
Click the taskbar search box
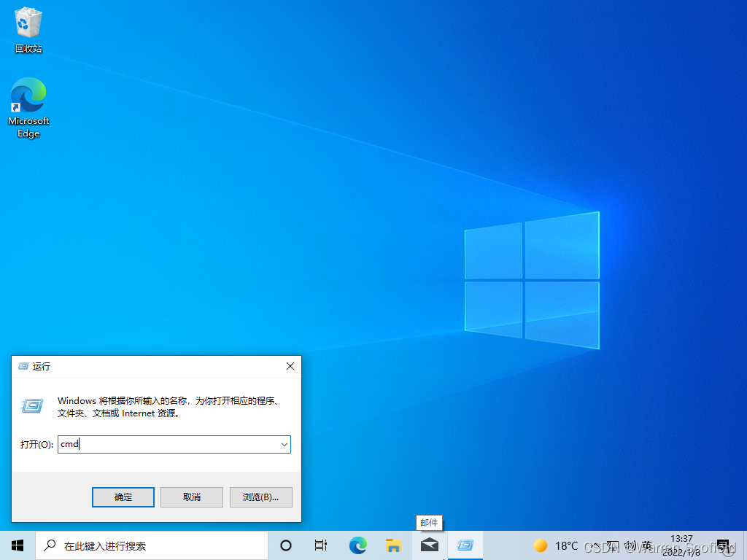pyautogui.click(x=152, y=545)
